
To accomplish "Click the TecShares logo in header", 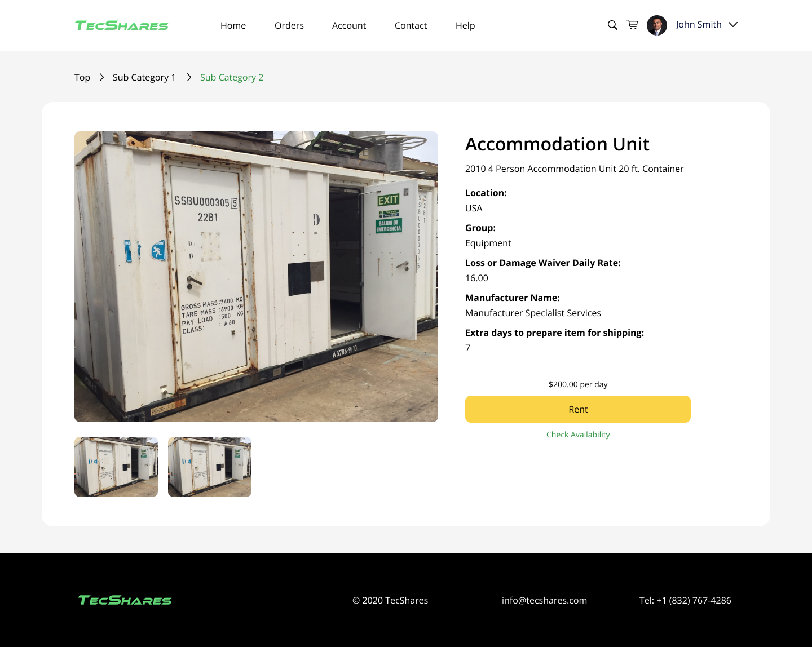I will 122,25.
